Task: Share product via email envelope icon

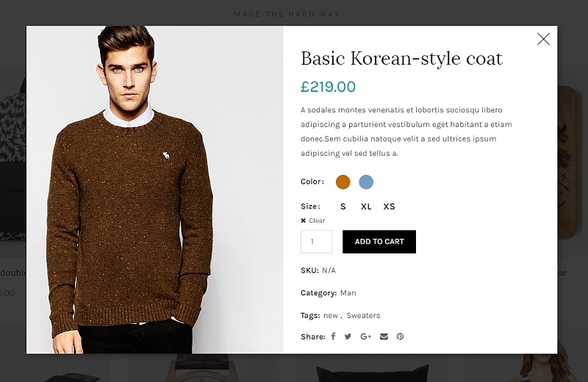Action: coord(384,336)
